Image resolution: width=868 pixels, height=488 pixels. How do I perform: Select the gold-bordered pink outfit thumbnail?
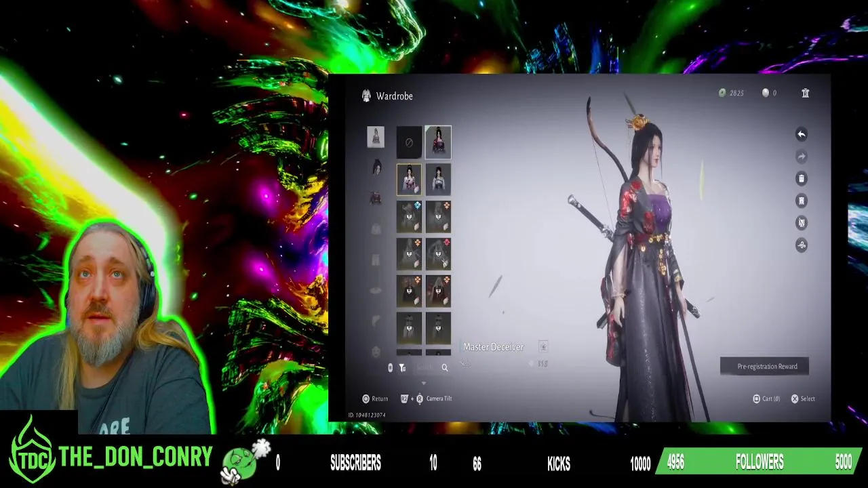pyautogui.click(x=409, y=180)
